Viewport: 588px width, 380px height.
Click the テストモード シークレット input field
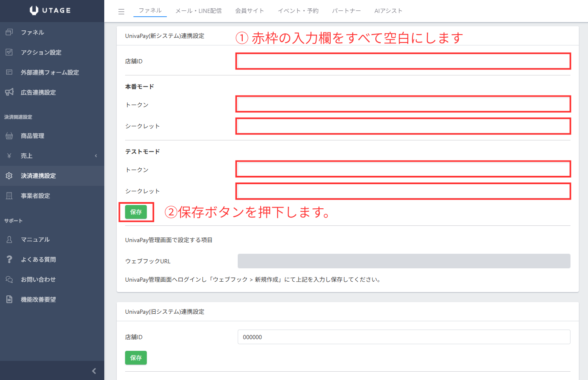coord(403,191)
